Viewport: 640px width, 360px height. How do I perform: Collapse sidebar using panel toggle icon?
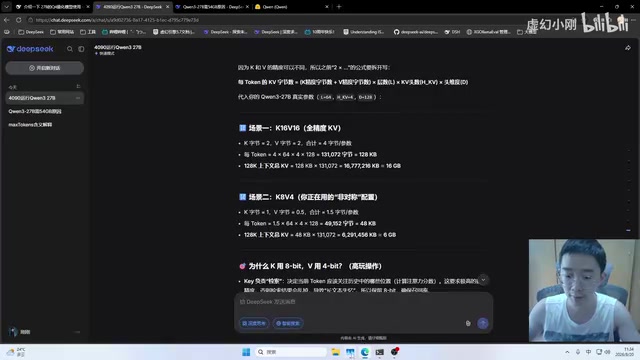(x=81, y=49)
